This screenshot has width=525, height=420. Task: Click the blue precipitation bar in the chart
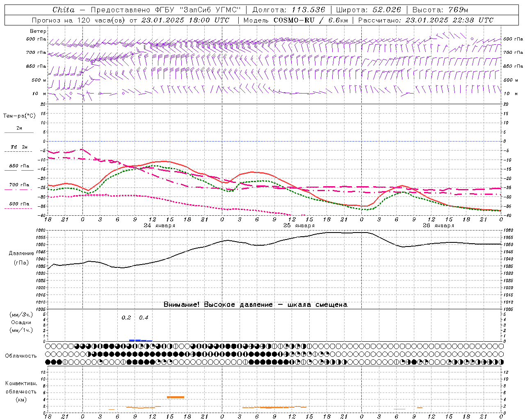141,340
